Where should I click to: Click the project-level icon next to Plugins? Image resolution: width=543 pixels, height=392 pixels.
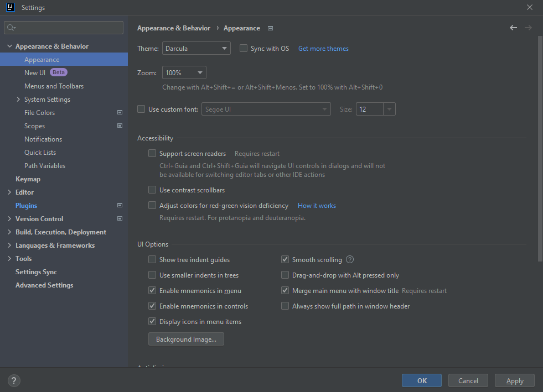click(120, 205)
